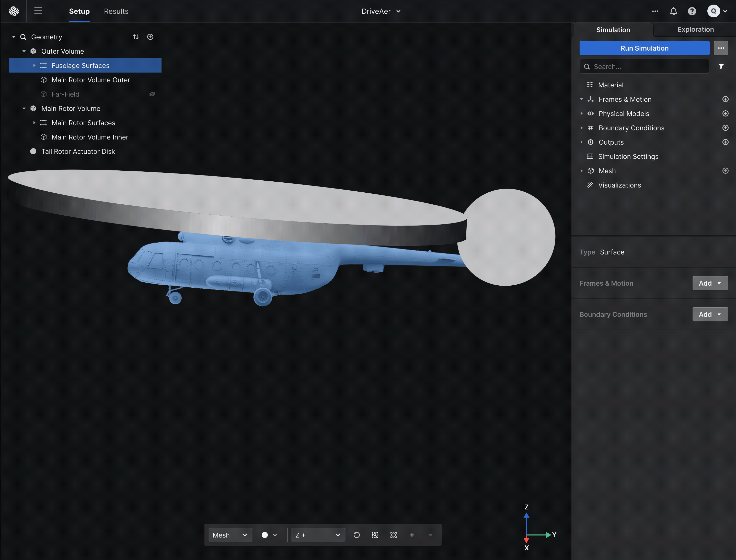Click the Run Simulation button
The image size is (736, 560).
[644, 48]
